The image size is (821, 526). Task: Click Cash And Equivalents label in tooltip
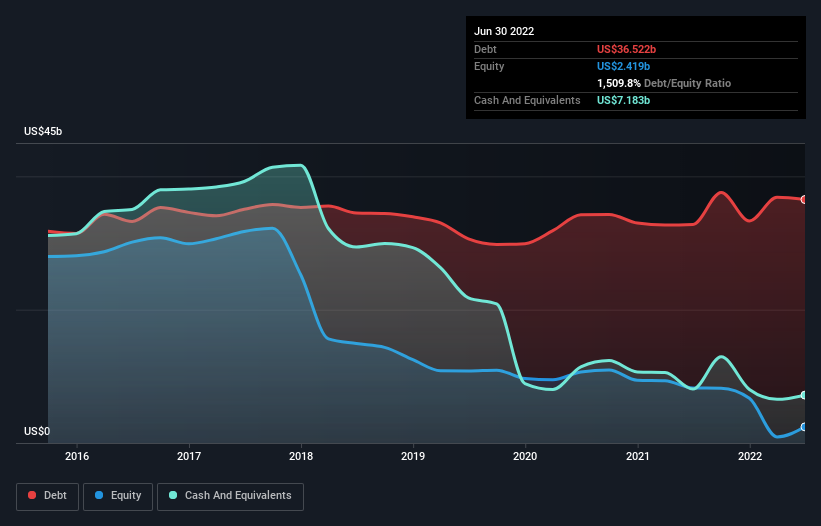point(527,100)
